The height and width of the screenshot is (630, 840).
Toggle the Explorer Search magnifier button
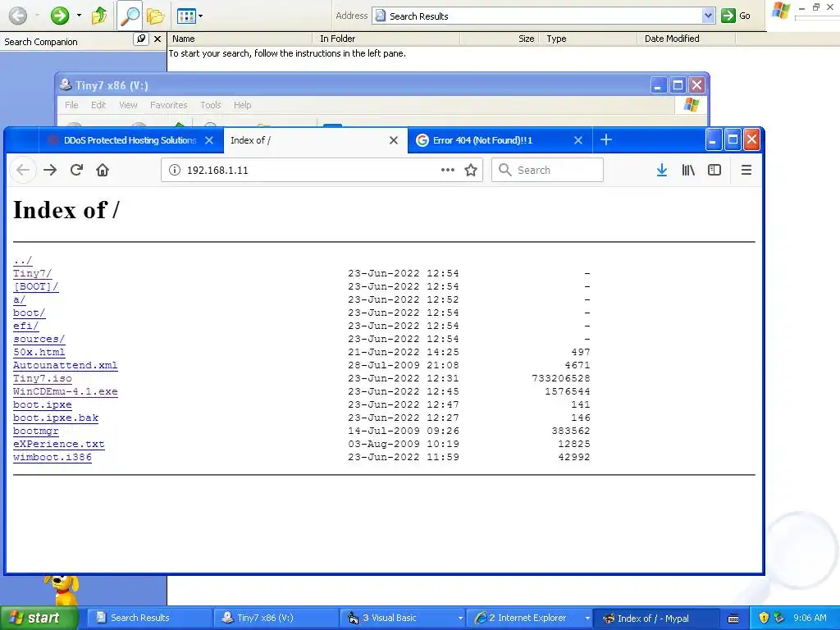pos(130,16)
